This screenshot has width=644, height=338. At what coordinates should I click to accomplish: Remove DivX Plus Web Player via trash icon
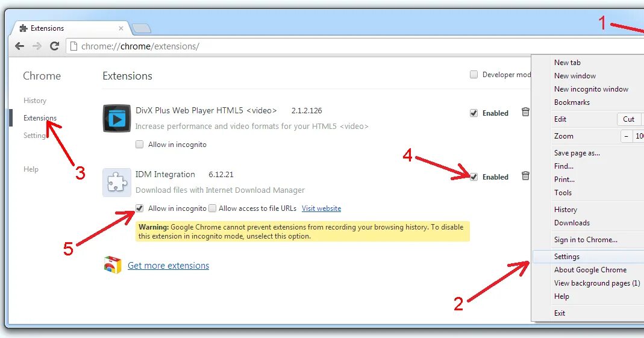tap(525, 111)
